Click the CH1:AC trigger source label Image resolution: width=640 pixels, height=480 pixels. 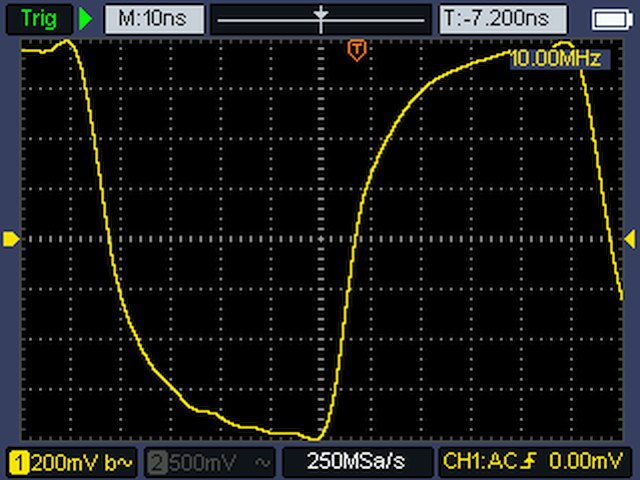tap(480, 461)
